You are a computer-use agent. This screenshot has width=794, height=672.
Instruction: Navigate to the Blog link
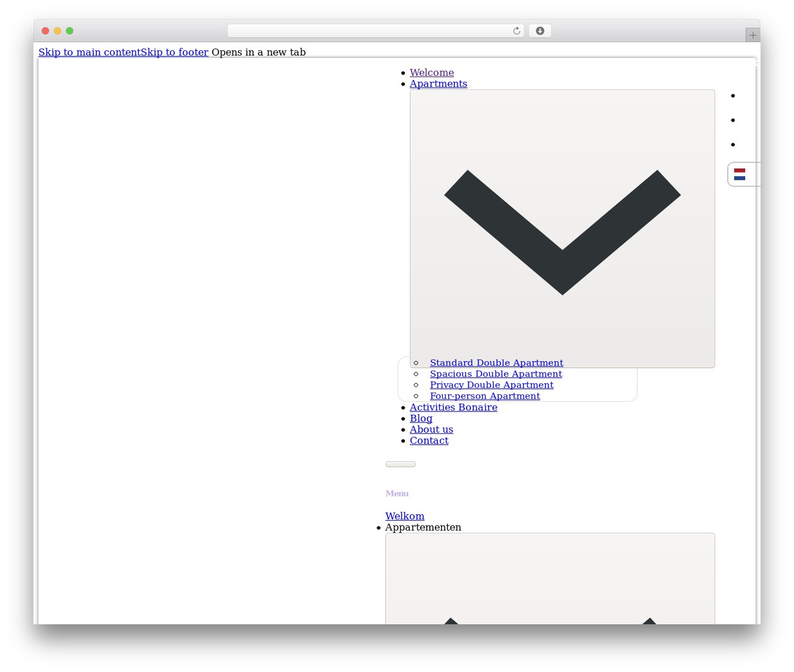click(421, 418)
